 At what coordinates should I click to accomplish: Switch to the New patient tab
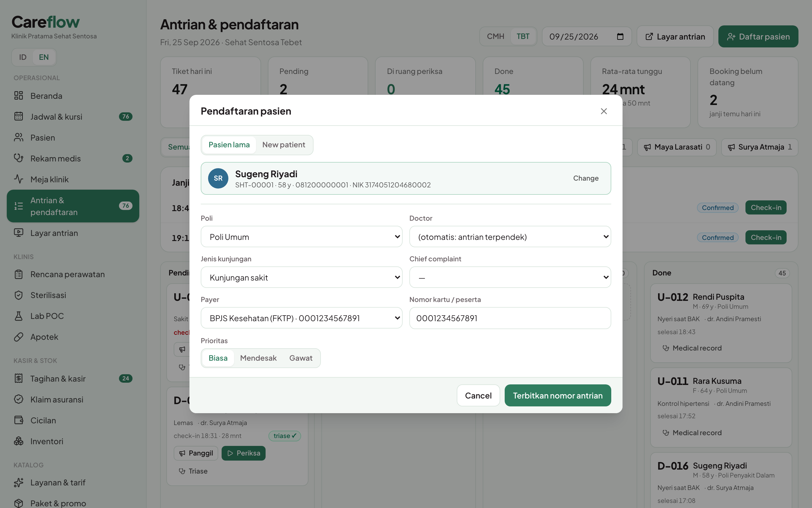pyautogui.click(x=284, y=145)
